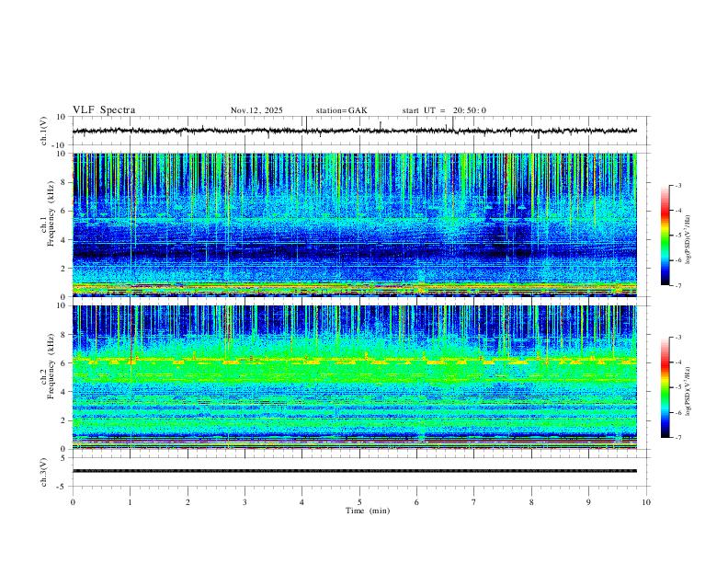Click the 'VLF Spectra' title text

104,110
